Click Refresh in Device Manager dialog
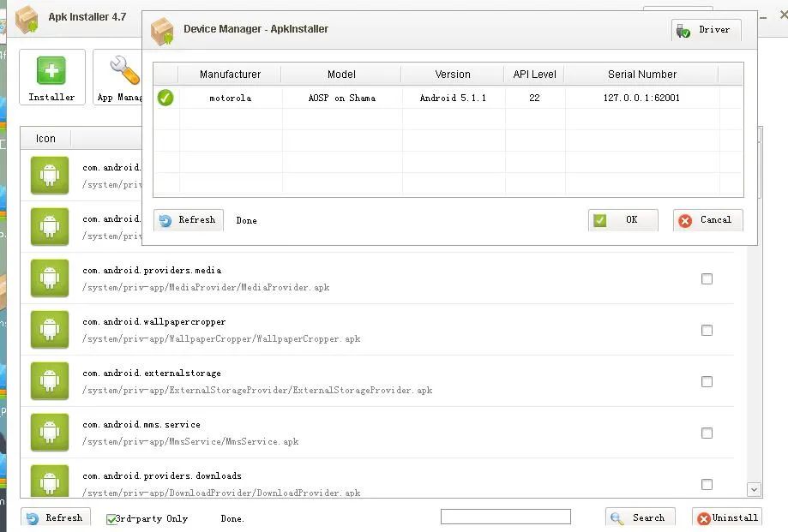This screenshot has width=788, height=532. point(189,220)
